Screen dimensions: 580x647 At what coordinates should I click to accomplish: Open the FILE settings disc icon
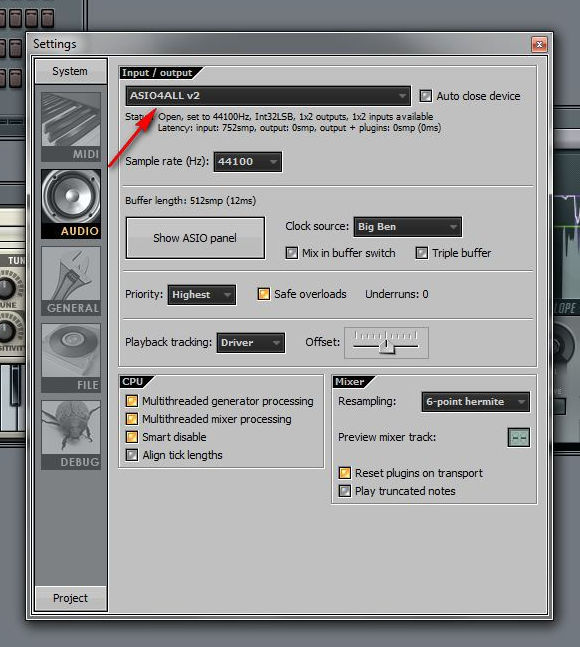point(71,358)
